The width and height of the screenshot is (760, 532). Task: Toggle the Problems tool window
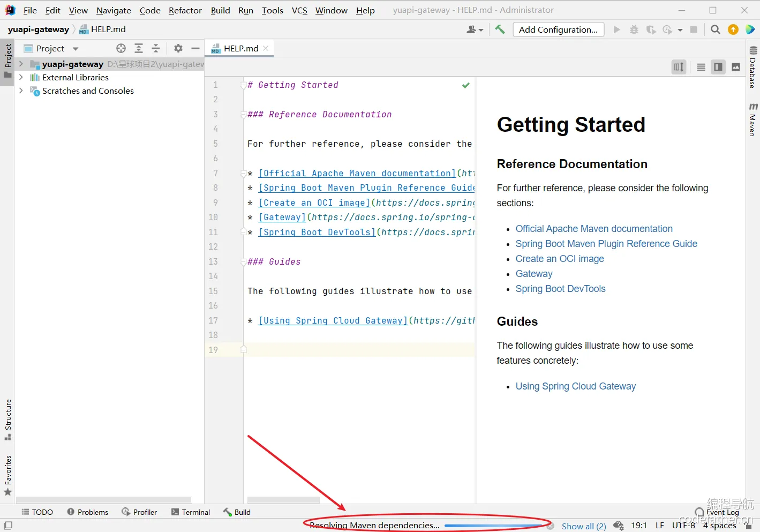87,512
